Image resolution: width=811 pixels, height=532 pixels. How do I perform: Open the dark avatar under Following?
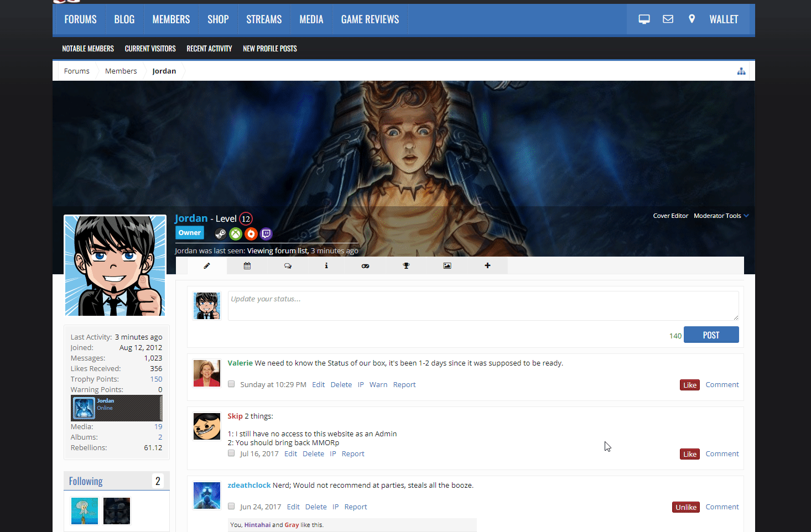pyautogui.click(x=117, y=511)
